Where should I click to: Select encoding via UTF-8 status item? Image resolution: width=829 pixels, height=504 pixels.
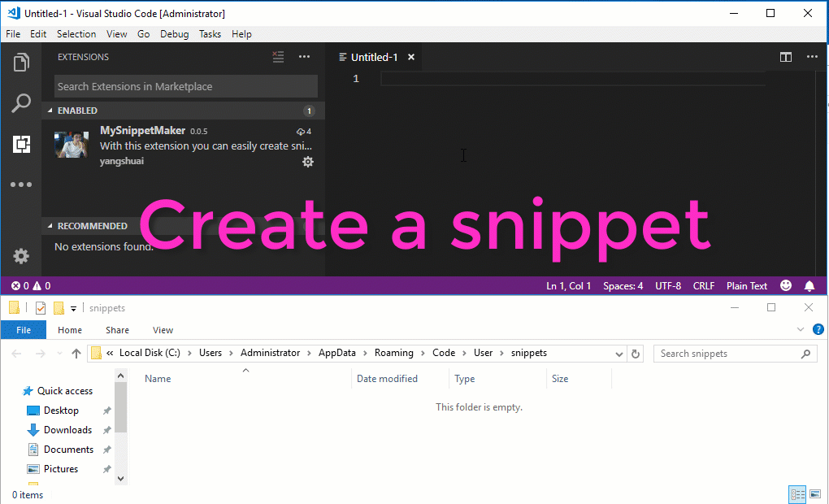click(668, 286)
